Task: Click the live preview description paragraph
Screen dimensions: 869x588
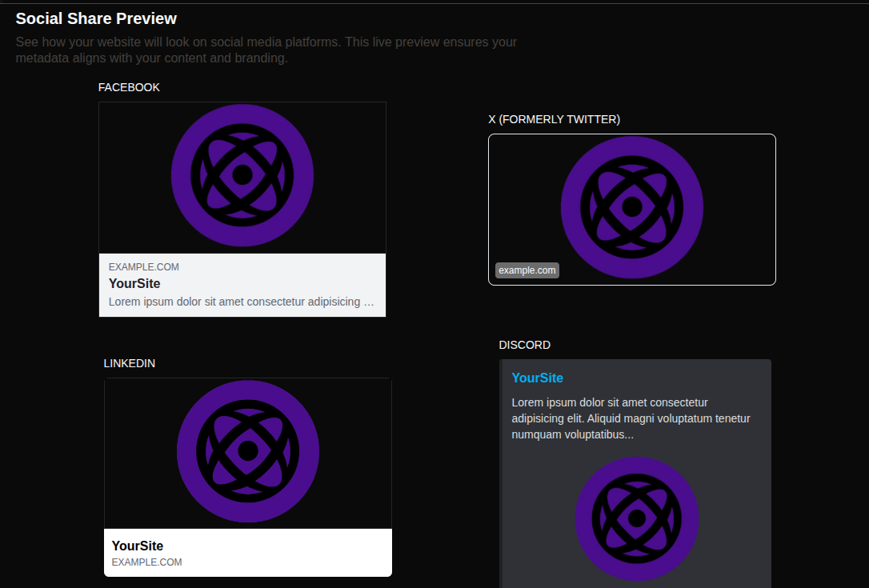Action: (266, 50)
